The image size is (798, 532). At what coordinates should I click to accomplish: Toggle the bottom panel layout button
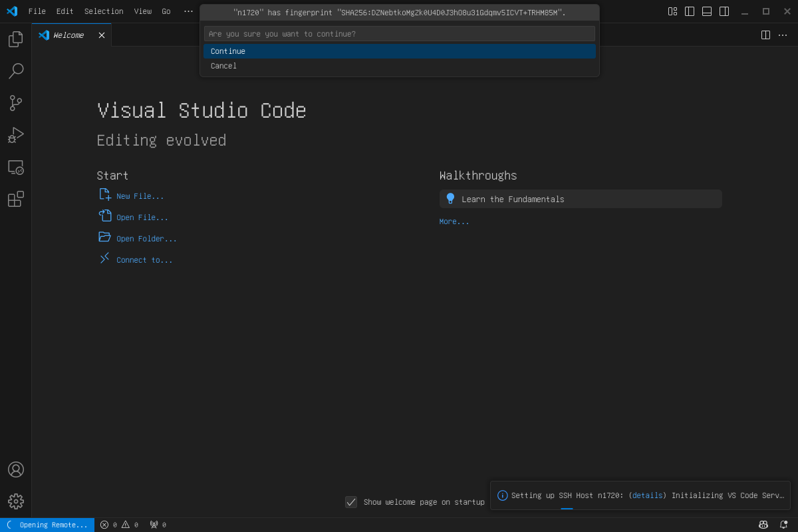[707, 11]
